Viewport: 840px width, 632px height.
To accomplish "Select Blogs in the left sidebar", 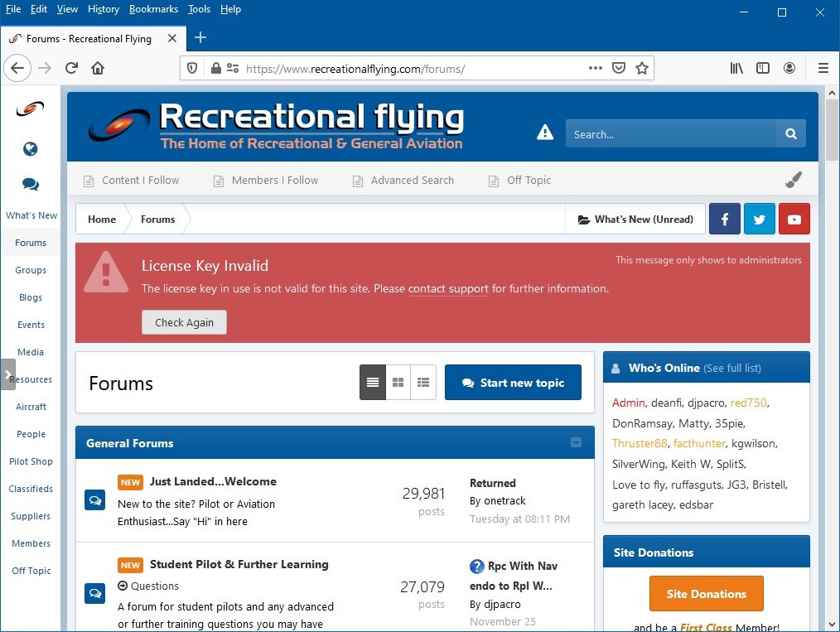I will point(31,297).
